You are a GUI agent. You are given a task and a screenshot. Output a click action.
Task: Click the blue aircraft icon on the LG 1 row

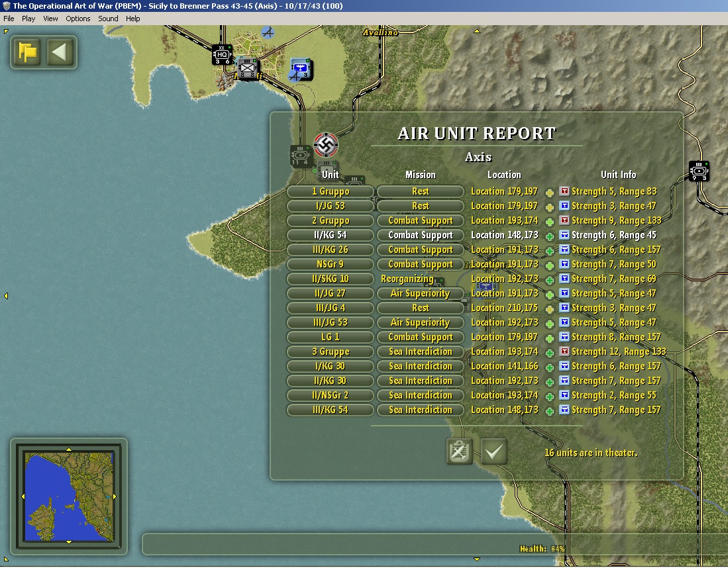(x=564, y=337)
